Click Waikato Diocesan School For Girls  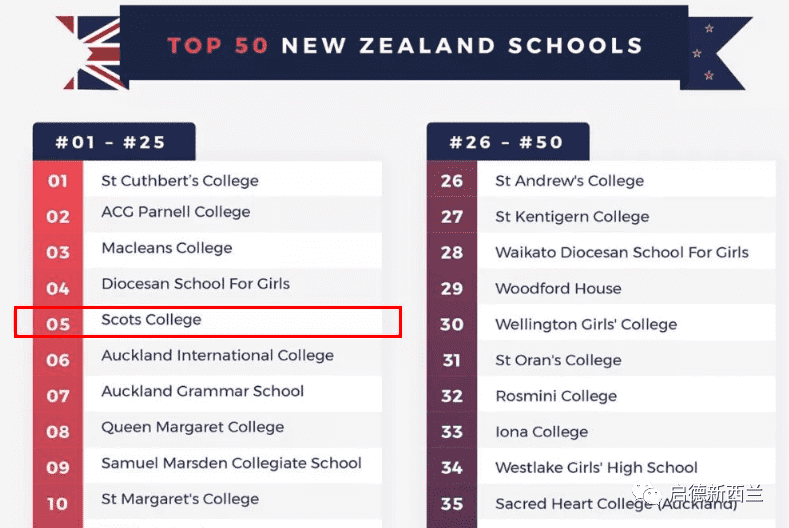point(621,253)
